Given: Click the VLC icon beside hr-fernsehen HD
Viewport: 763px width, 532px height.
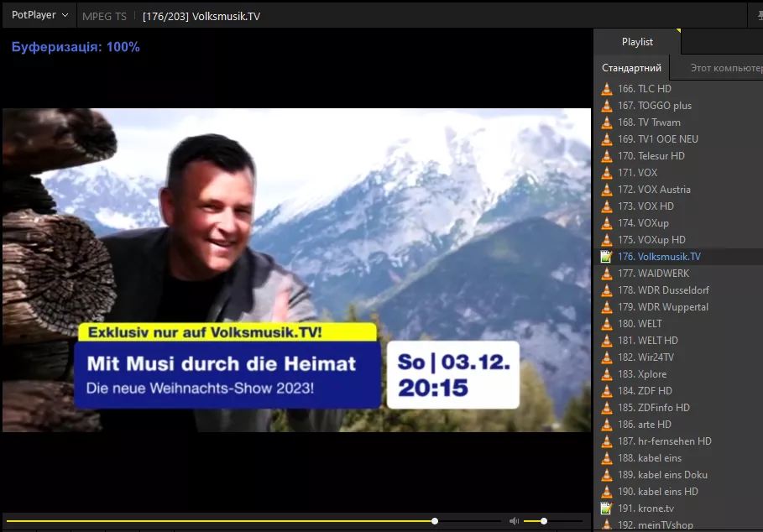Looking at the screenshot, I should pos(606,441).
